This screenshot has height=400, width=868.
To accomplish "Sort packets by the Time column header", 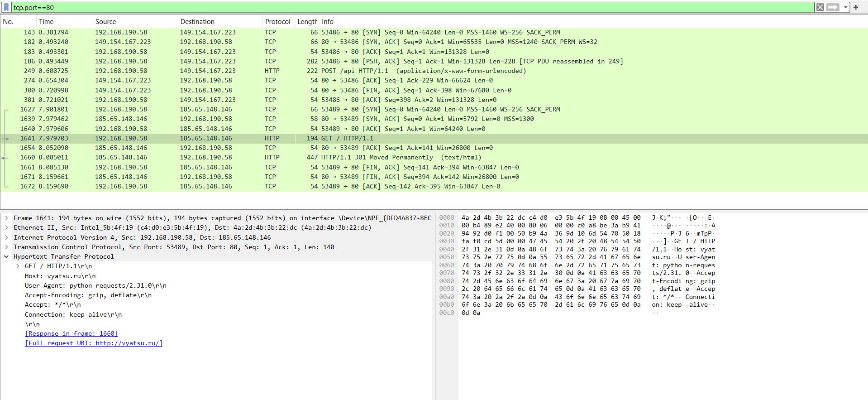I will coord(46,21).
